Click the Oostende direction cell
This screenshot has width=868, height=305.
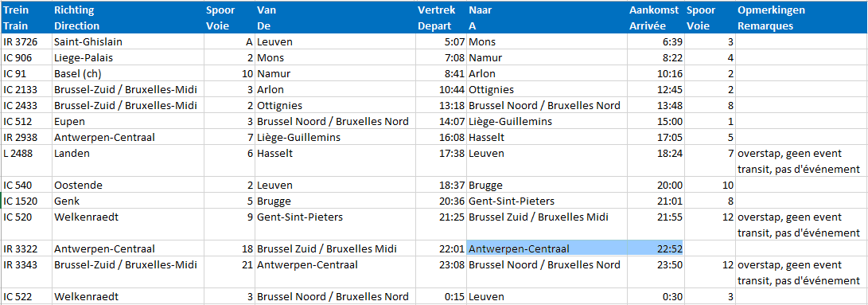tap(127, 186)
